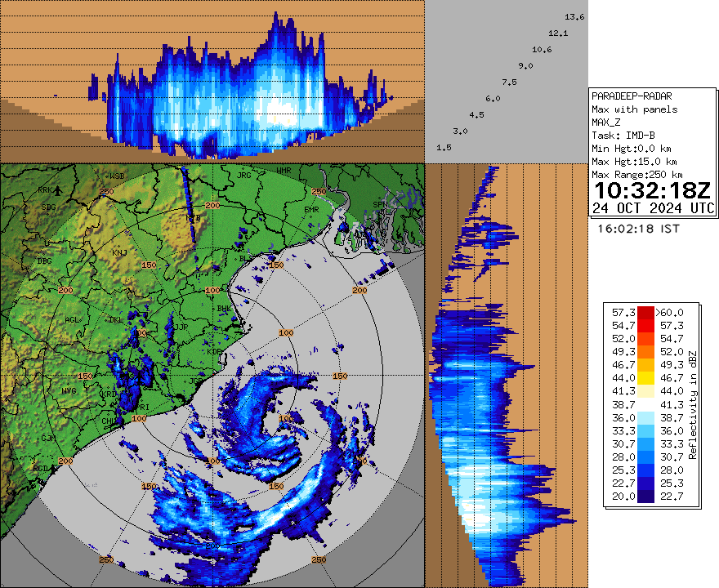Click the WSB station label on the map

(x=117, y=176)
